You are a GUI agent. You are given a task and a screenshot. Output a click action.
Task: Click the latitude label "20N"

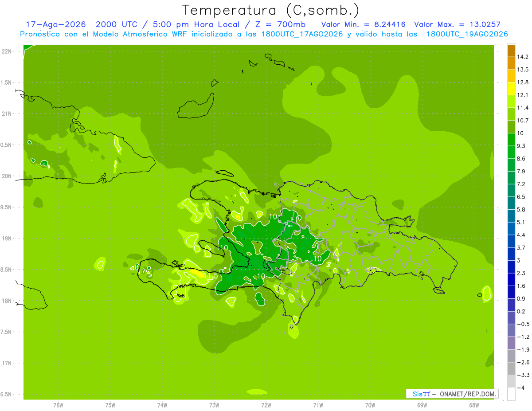point(6,176)
